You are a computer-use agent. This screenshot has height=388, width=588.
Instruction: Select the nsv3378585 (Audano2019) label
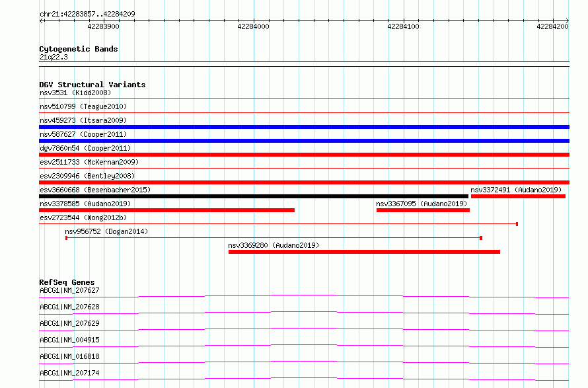pyautogui.click(x=85, y=204)
